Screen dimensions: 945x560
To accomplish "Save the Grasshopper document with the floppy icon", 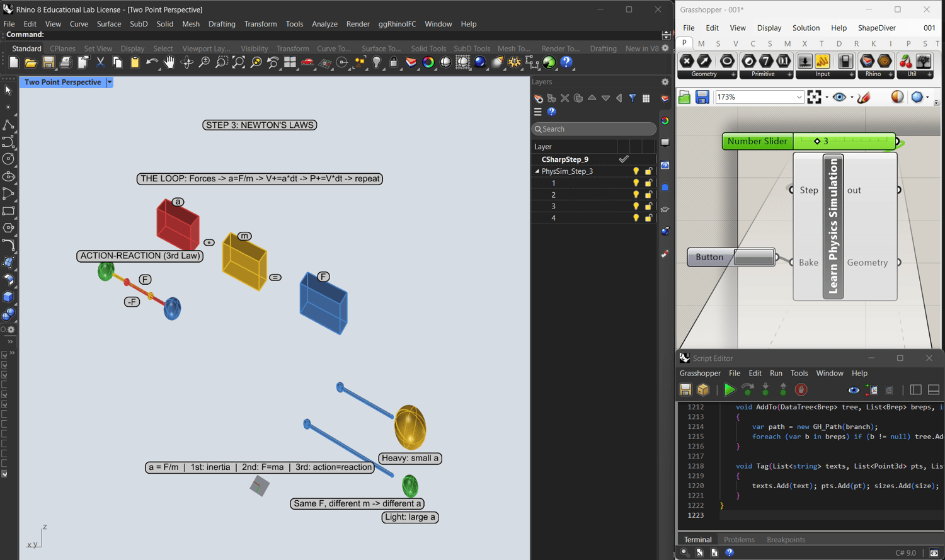I will tap(702, 97).
